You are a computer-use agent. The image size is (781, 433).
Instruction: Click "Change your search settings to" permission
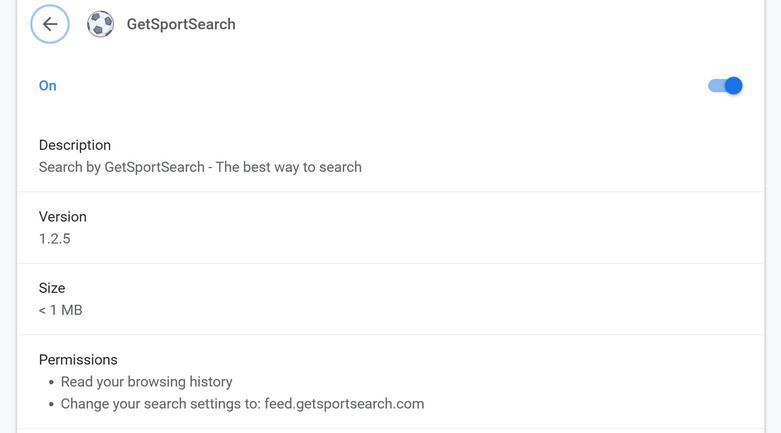160,404
